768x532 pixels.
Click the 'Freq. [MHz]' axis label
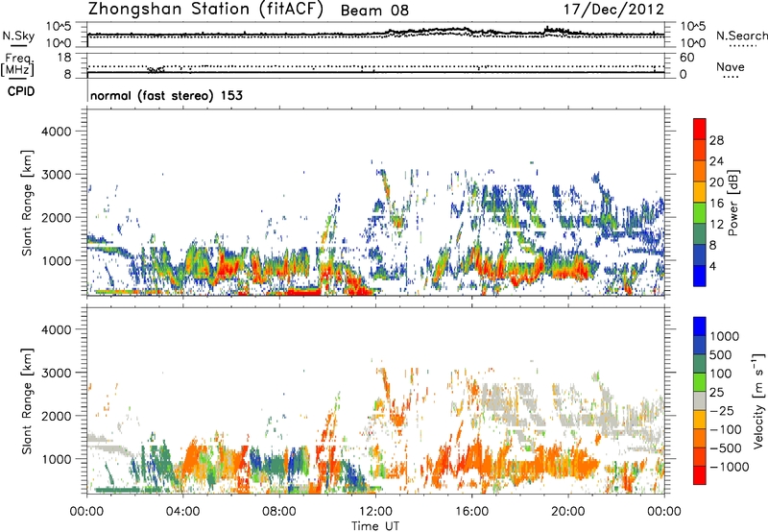pos(17,65)
